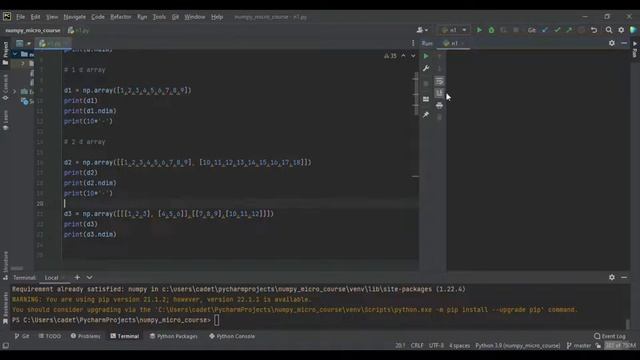Image resolution: width=640 pixels, height=360 pixels.
Task: Open the Navigate menu
Action: coord(75,17)
